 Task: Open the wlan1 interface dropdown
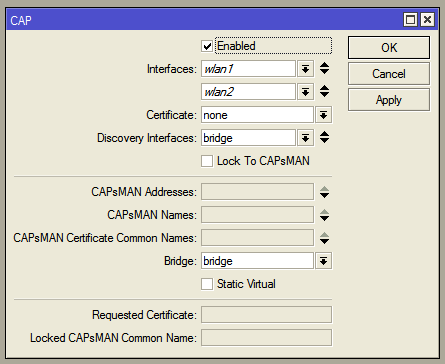click(305, 69)
